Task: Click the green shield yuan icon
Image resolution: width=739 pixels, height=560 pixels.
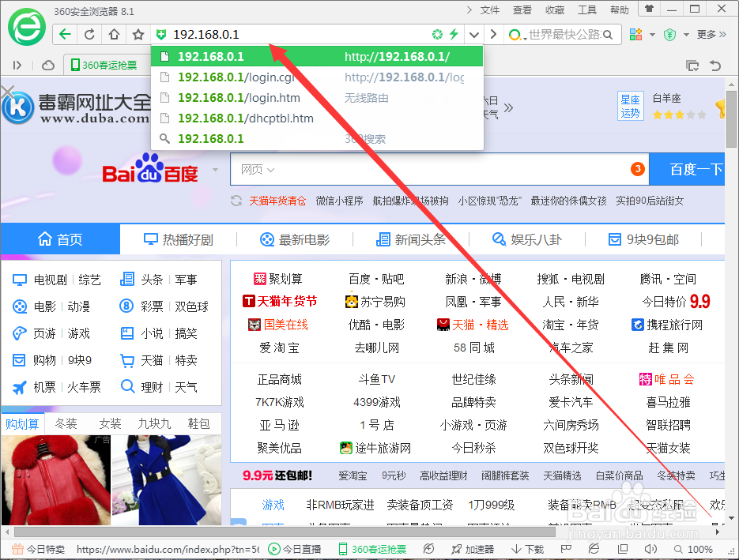Action: click(x=669, y=35)
